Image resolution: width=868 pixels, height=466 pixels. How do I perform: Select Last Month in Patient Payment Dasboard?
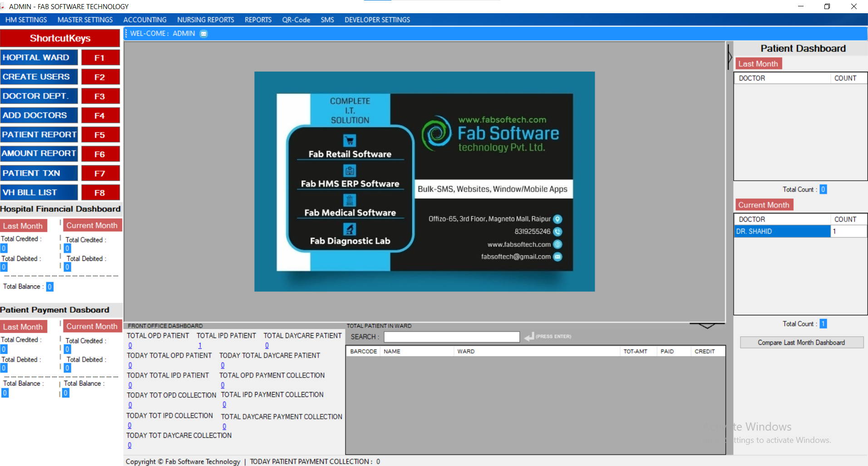point(23,327)
